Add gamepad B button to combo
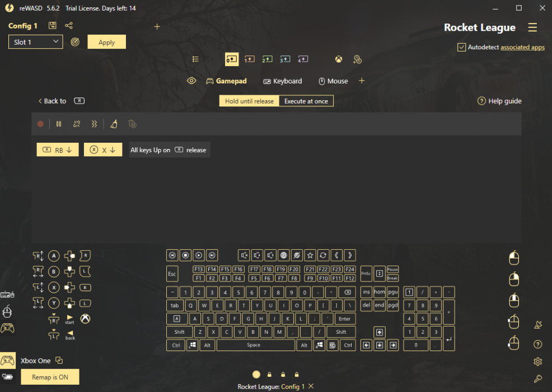The height and width of the screenshot is (392, 552). (x=54, y=272)
